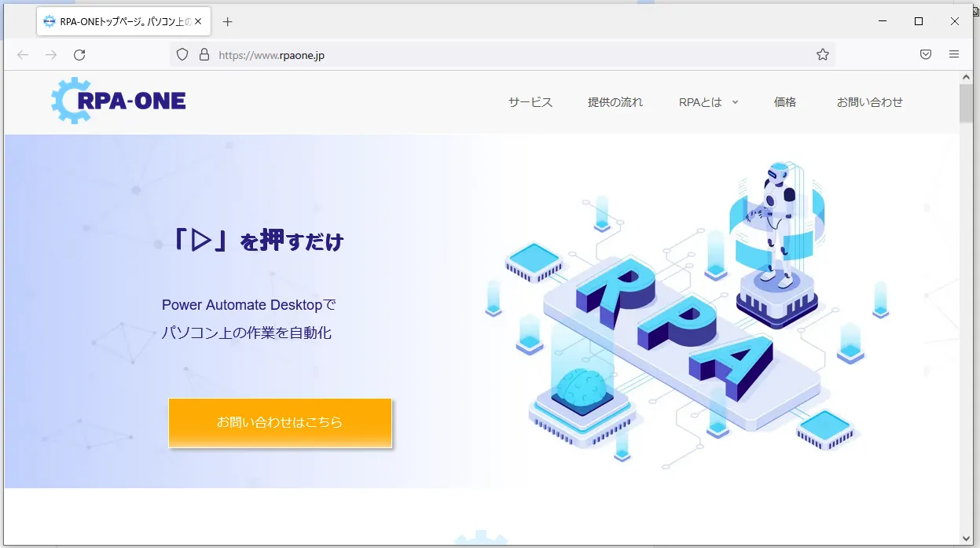
Task: Open the Firefox hamburger menu
Action: click(x=954, y=54)
